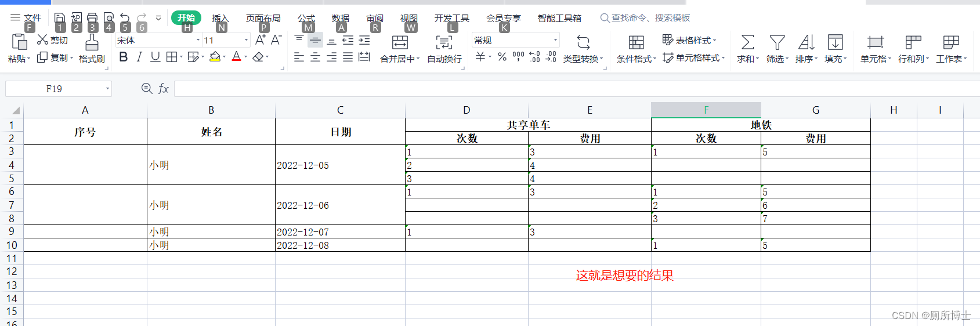This screenshot has width=980, height=326.
Task: Switch to the Data (数据) tab
Action: 341,18
